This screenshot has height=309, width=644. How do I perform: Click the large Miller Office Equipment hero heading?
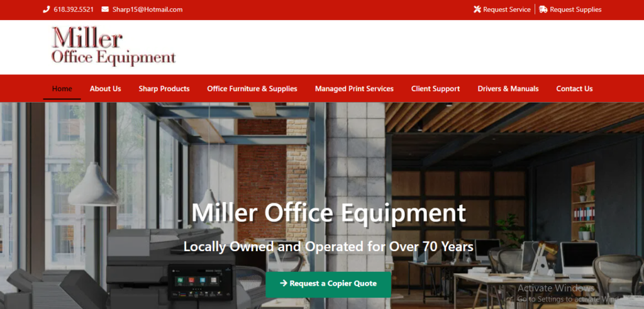pos(328,212)
